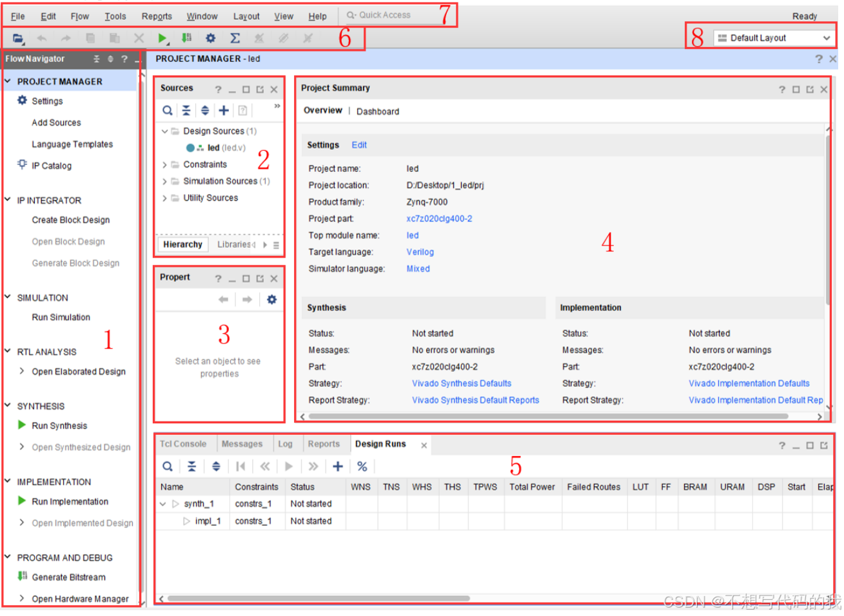Screen dimensions: 844x616
Task: Click Add Sources in Flow Navigator
Action: [57, 122]
